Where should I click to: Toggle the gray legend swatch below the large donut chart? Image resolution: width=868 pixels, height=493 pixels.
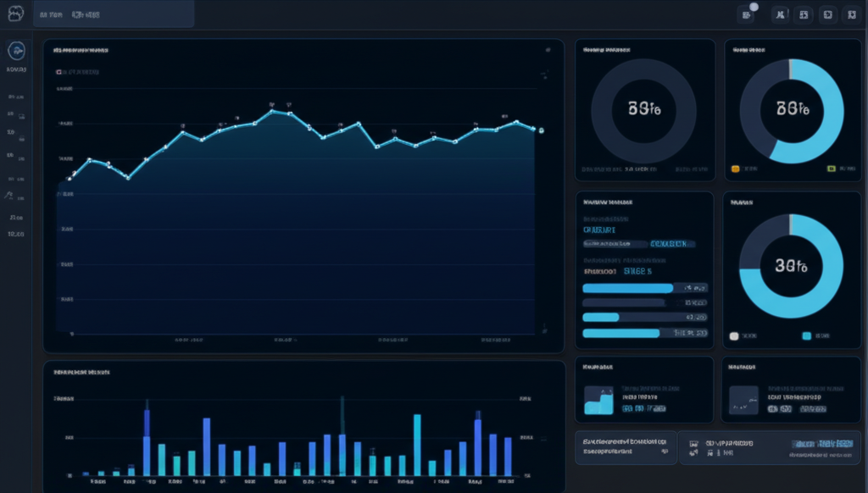pyautogui.click(x=734, y=335)
